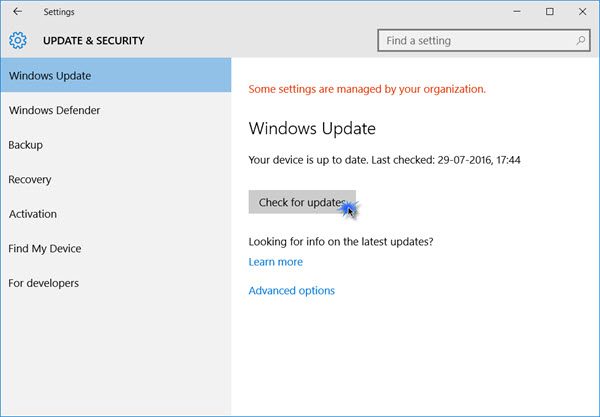Click the Check for updates button

[x=302, y=202]
